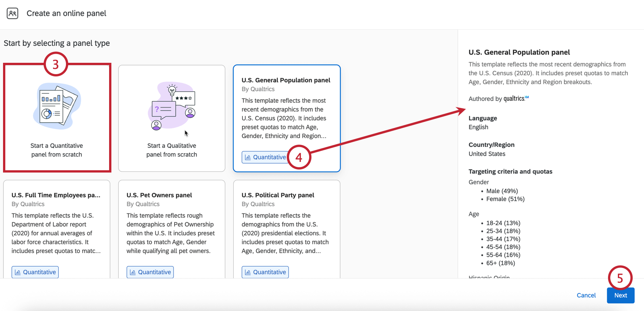Screen dimensions: 644x311
Task: Click Quantitative tag on General Population card
Action: 265,157
